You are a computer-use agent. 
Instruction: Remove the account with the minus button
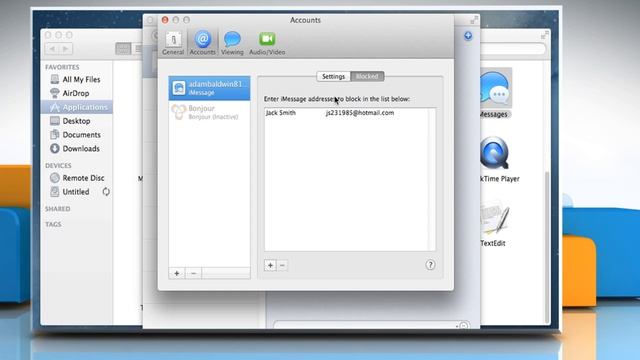(193, 273)
